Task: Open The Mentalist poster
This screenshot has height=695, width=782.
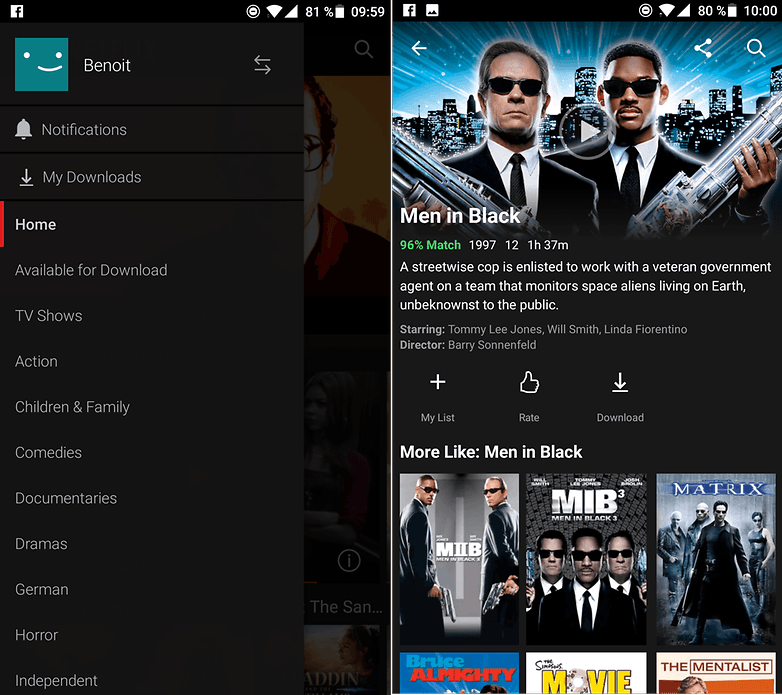Action: coord(716,673)
